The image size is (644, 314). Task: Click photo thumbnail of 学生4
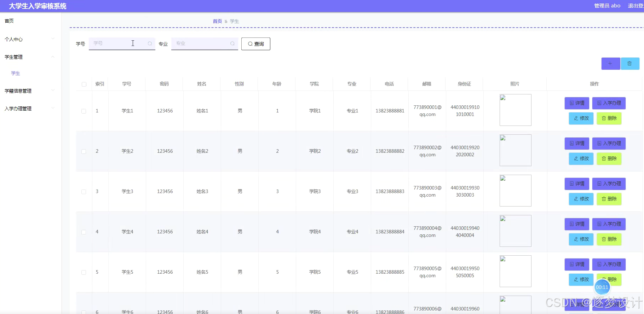pos(515,231)
